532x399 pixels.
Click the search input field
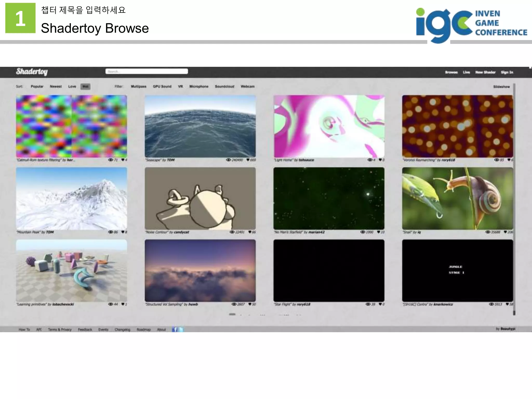point(147,71)
